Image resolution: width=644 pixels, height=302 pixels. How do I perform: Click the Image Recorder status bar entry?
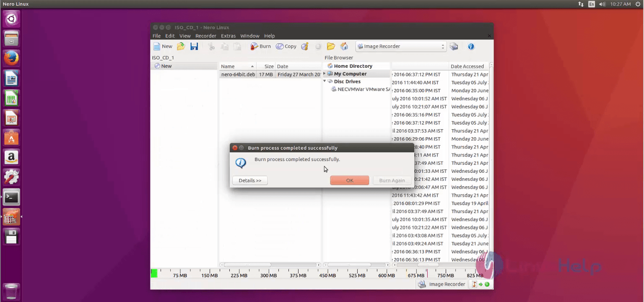pyautogui.click(x=442, y=284)
